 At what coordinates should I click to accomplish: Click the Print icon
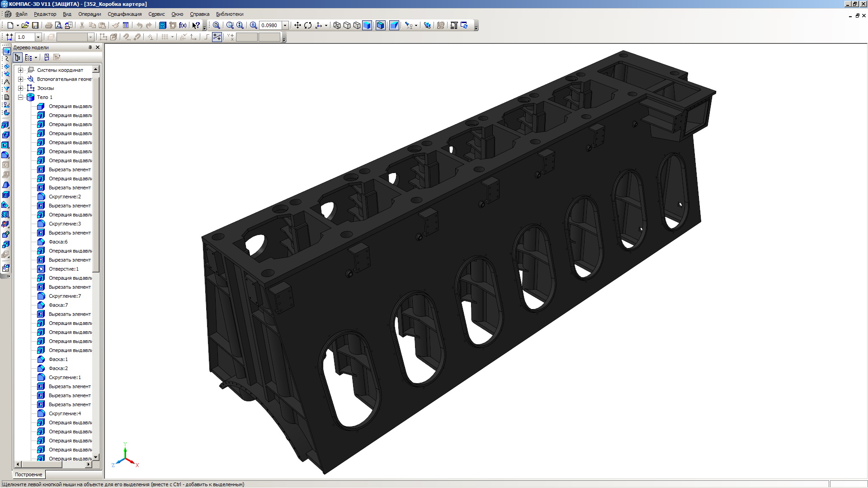point(48,25)
